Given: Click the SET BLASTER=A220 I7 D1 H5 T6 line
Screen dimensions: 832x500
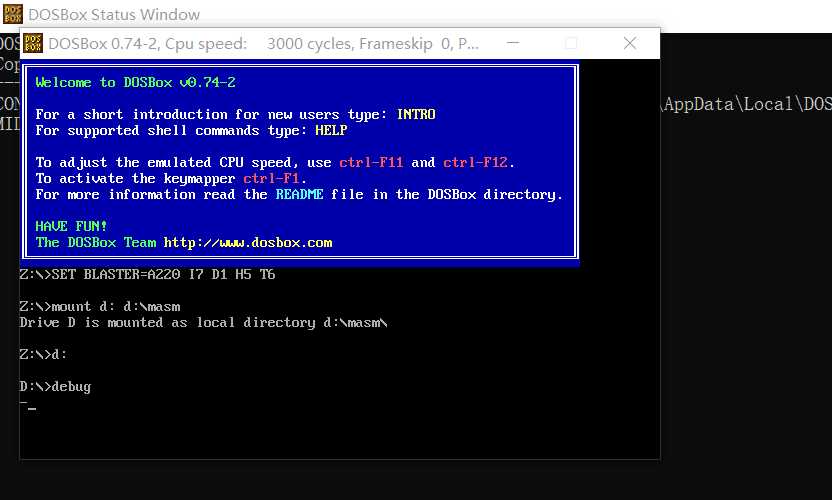Looking at the screenshot, I should (x=147, y=274).
